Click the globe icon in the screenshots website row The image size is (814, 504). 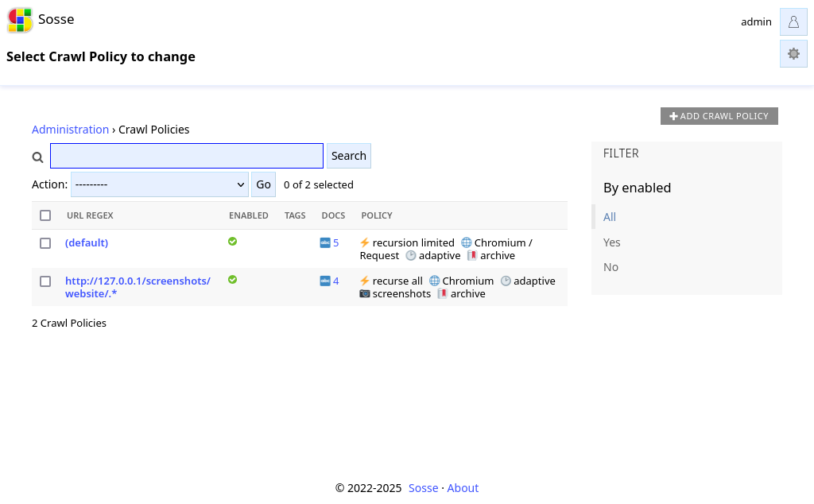[x=435, y=281]
